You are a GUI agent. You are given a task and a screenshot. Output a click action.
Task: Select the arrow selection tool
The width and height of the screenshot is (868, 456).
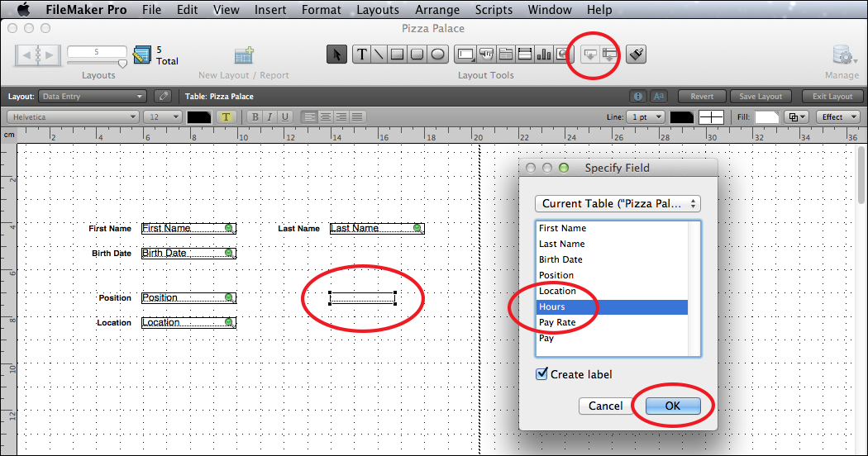336,55
